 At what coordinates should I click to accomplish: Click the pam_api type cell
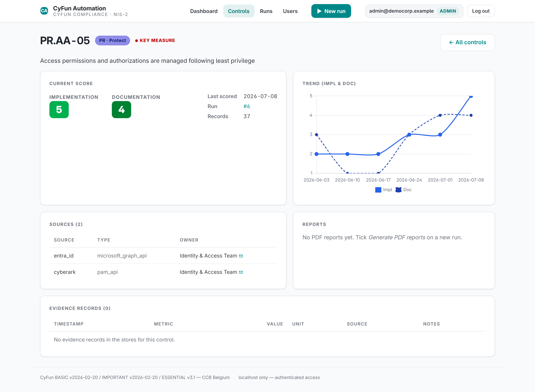(x=108, y=272)
